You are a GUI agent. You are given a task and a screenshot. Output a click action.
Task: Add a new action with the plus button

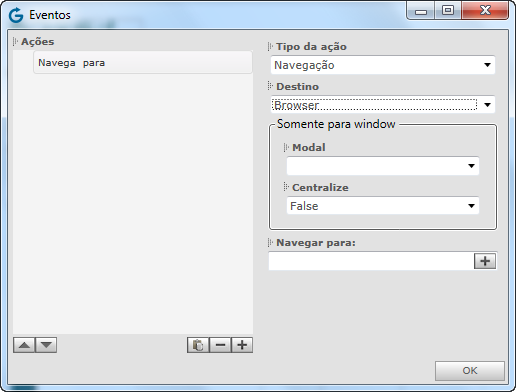242,345
